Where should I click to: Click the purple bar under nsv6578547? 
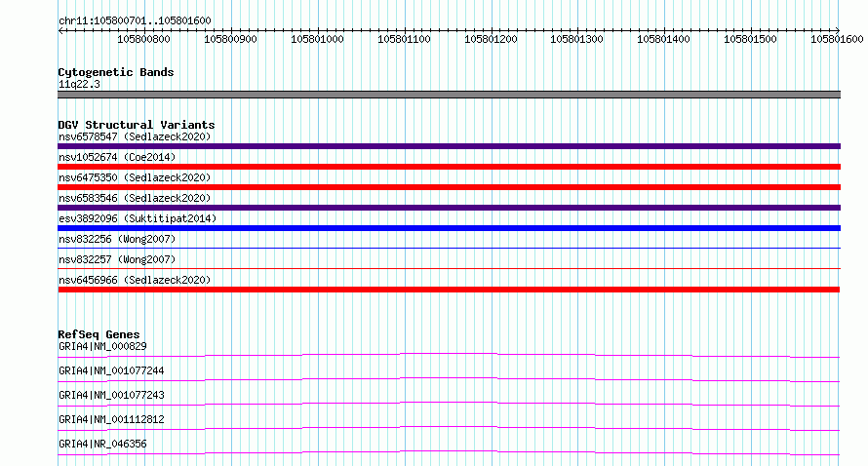(449, 146)
